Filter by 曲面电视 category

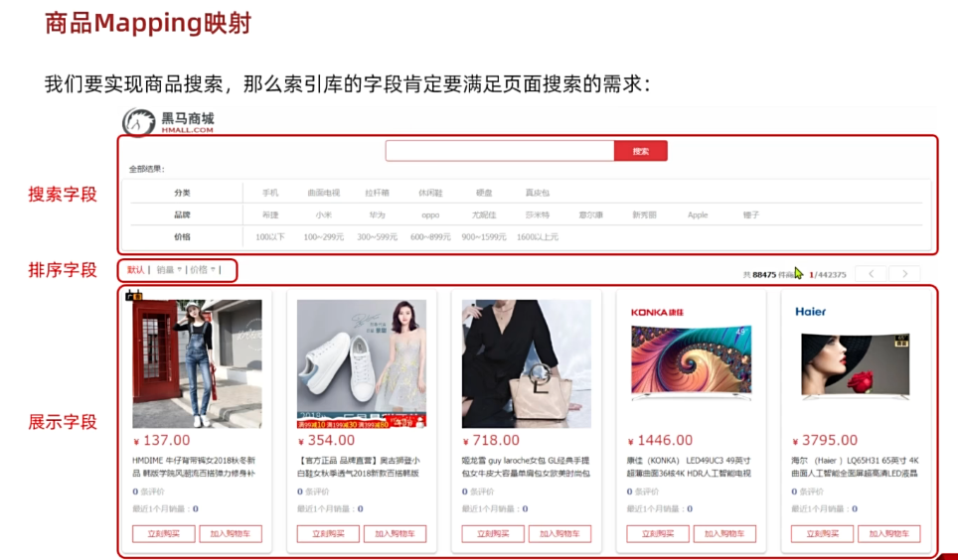(x=323, y=193)
